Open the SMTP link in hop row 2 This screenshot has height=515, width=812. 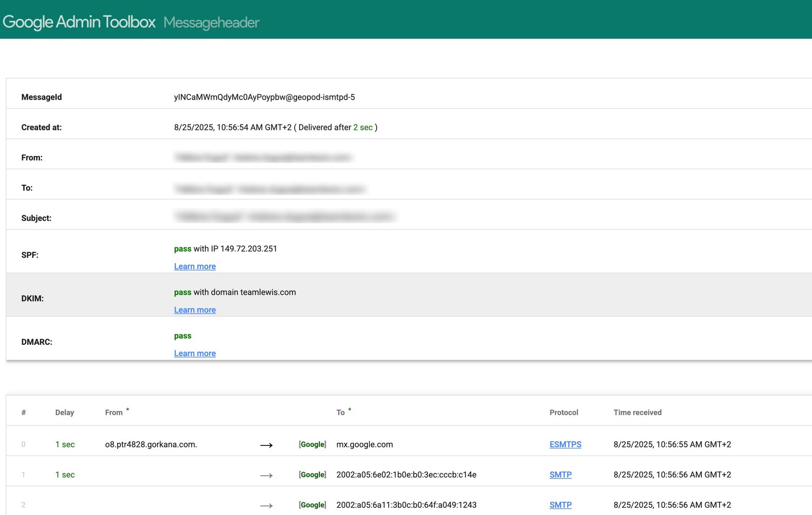point(560,505)
